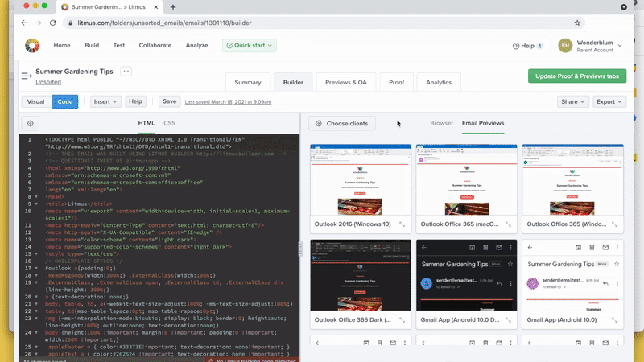Expand Outlook Office 365 (Windows) preview
This screenshot has width=644, height=362.
(614, 224)
